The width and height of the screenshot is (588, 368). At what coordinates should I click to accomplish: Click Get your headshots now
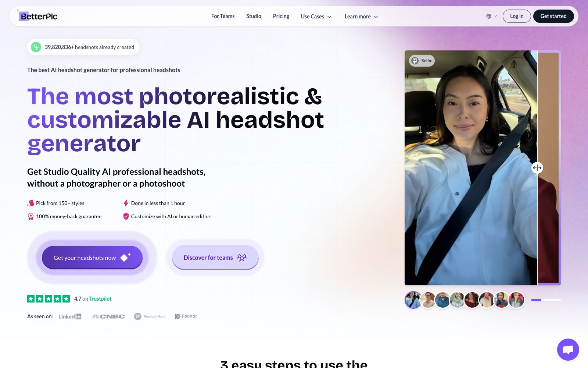pos(92,258)
